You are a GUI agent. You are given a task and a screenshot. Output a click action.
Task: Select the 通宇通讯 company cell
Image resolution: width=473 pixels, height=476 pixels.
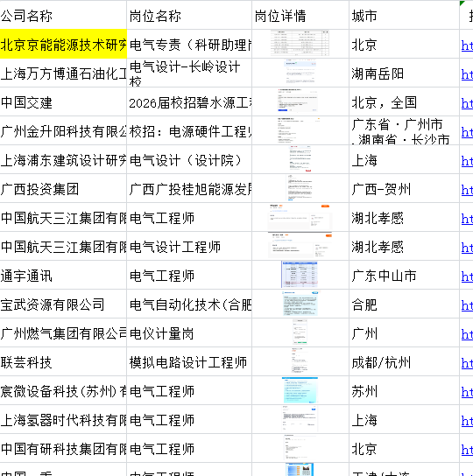(63, 275)
